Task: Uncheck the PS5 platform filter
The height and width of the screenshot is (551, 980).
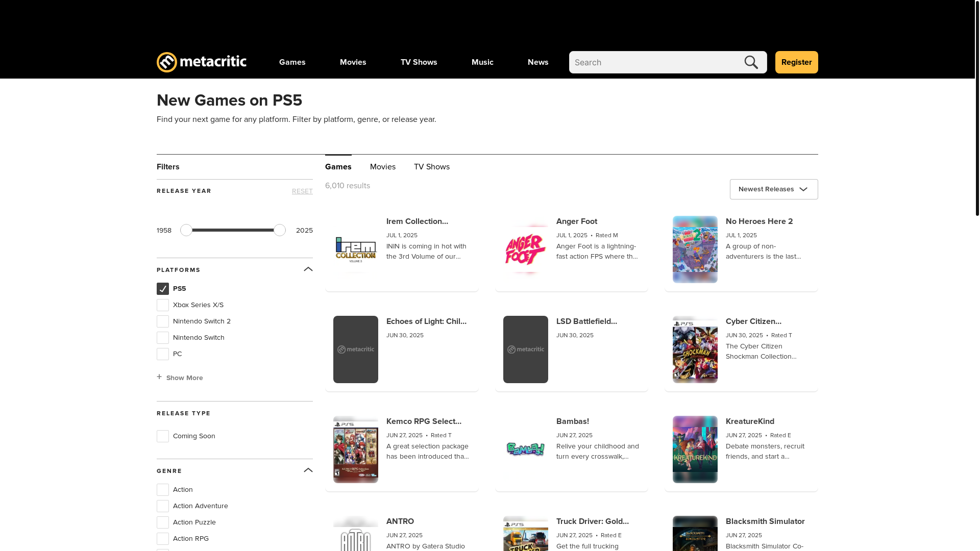Action: [163, 289]
